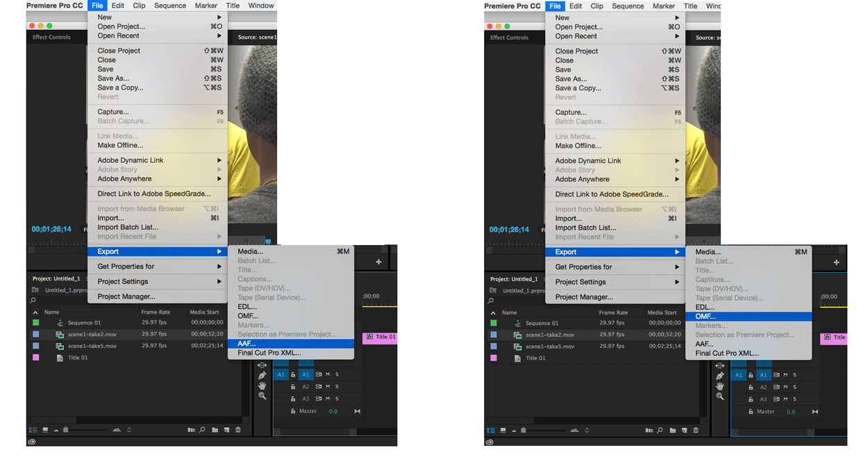Select the Pen tool in right screenshot

tap(720, 376)
